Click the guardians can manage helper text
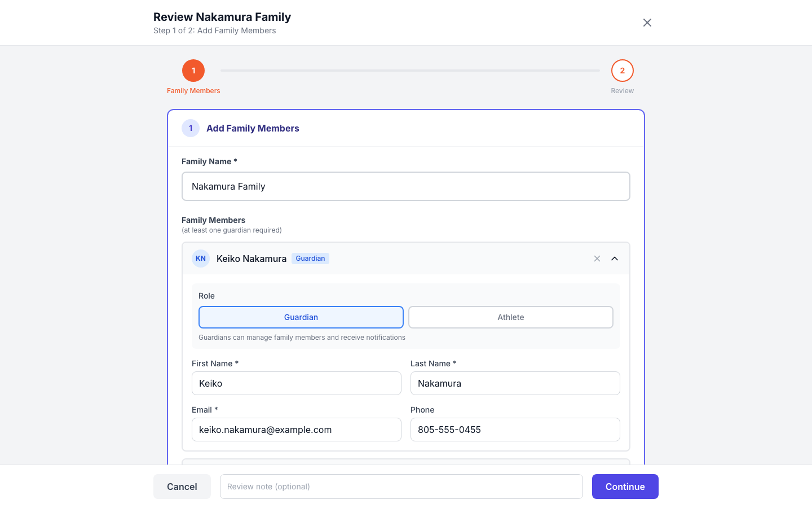812x508 pixels. click(x=302, y=338)
